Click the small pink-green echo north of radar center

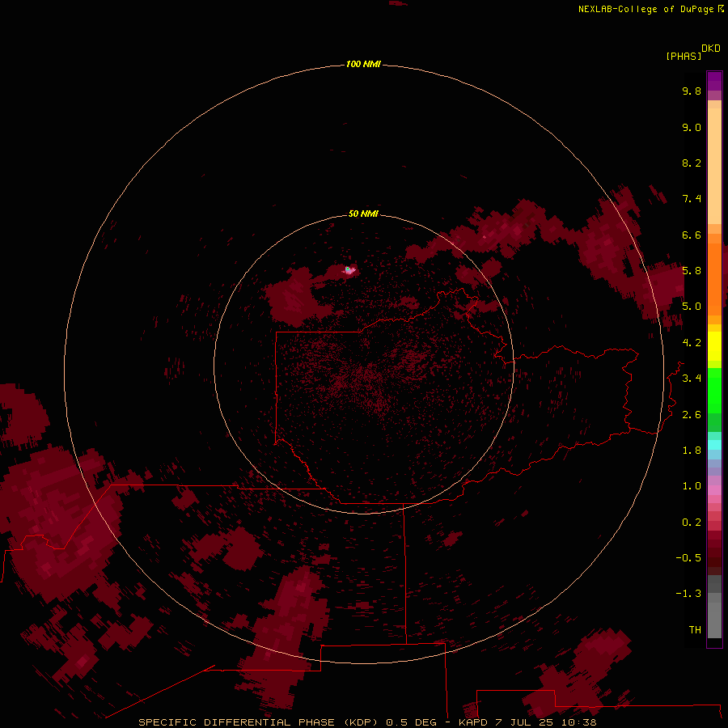349,269
